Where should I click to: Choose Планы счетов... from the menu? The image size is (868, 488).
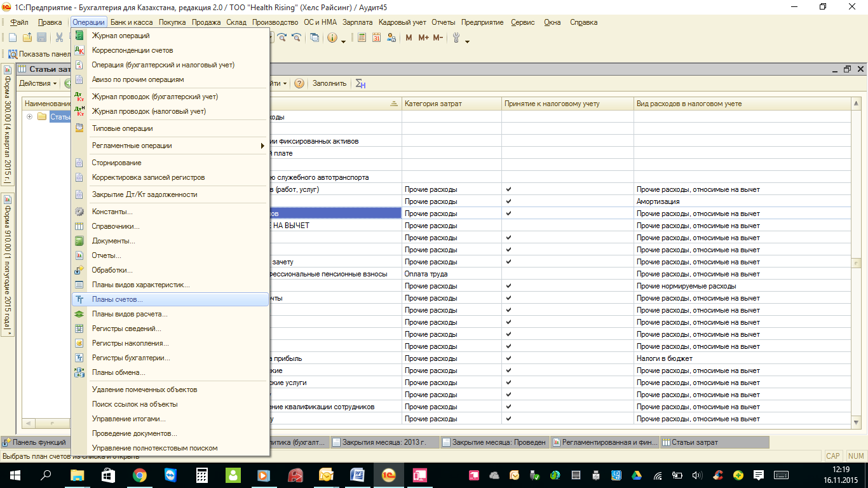(170, 299)
